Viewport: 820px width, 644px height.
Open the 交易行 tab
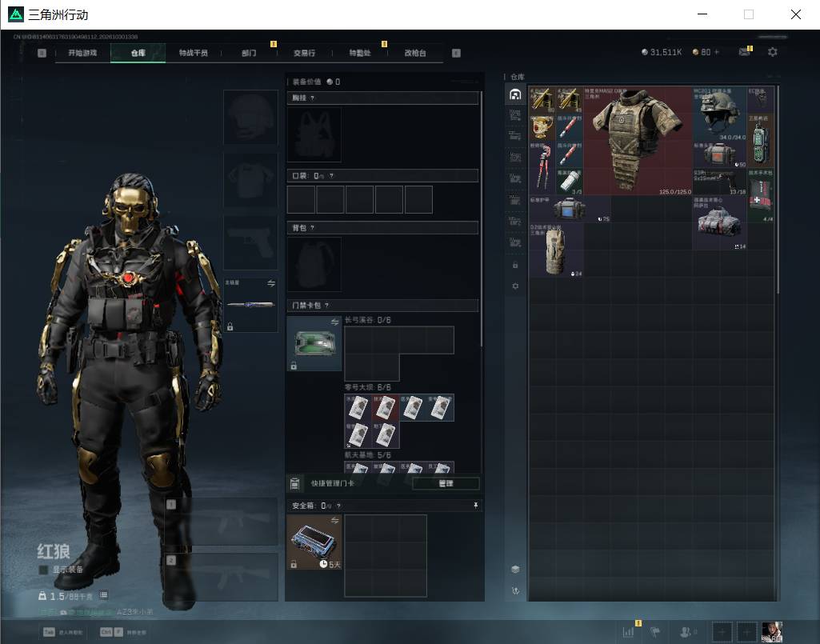[x=304, y=53]
